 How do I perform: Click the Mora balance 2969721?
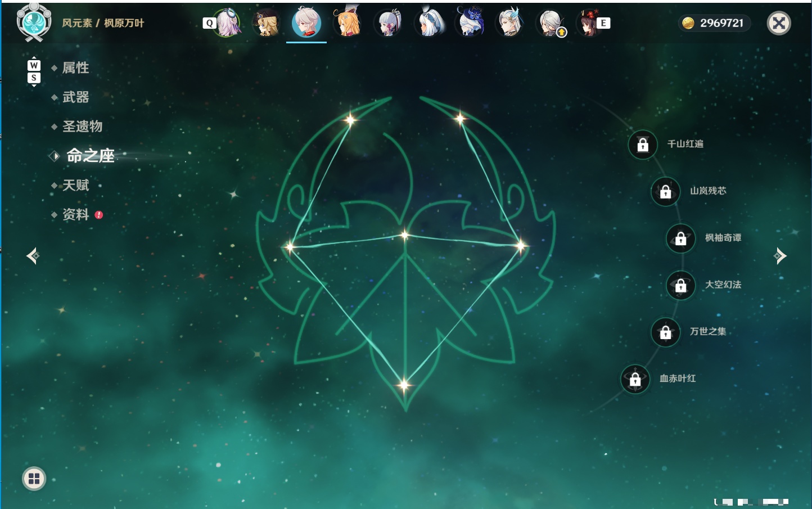[x=715, y=23]
